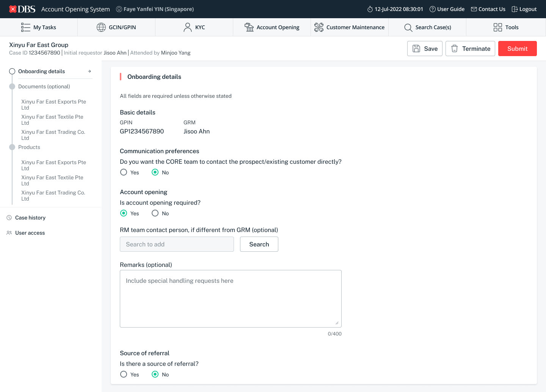Open Xinyu Far East Trading under Documents

(x=53, y=135)
